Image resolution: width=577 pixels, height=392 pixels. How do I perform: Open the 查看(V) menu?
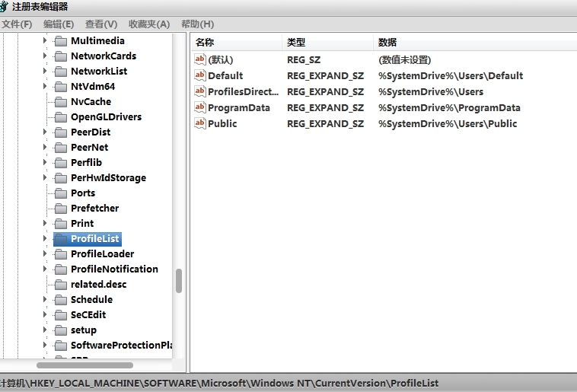[x=101, y=24]
